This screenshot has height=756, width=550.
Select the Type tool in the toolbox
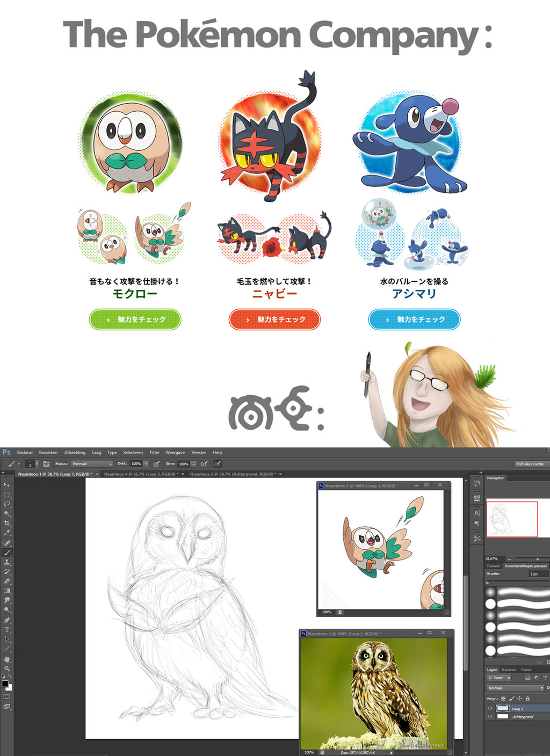pos(7,630)
